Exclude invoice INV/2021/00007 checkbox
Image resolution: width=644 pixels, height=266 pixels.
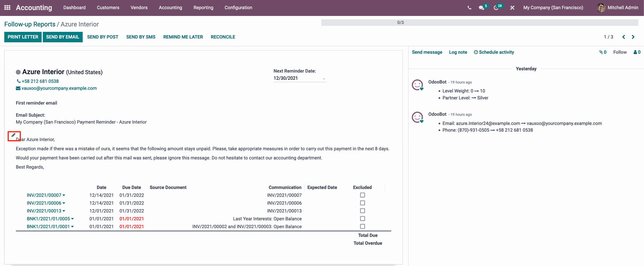(362, 195)
